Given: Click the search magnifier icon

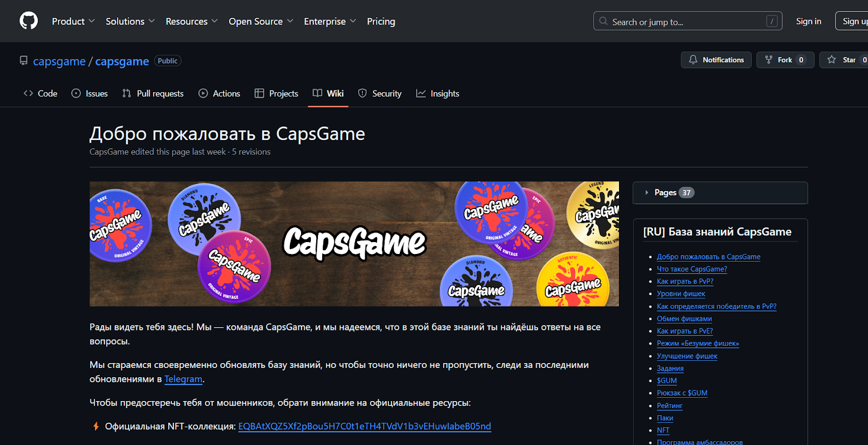Looking at the screenshot, I should pyautogui.click(x=603, y=21).
